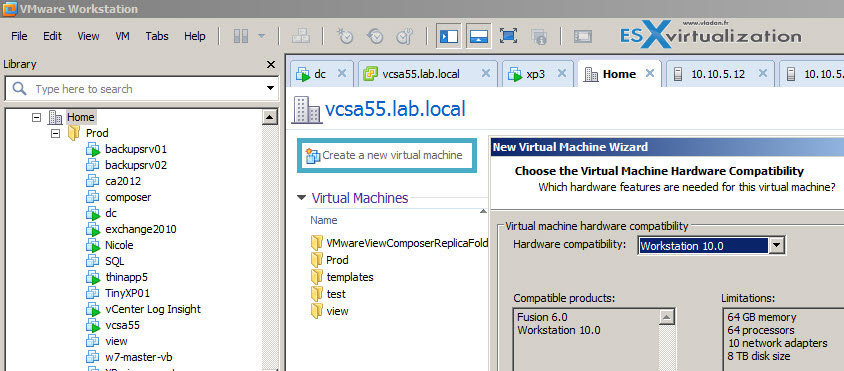Open the library search dropdown arrow

270,89
